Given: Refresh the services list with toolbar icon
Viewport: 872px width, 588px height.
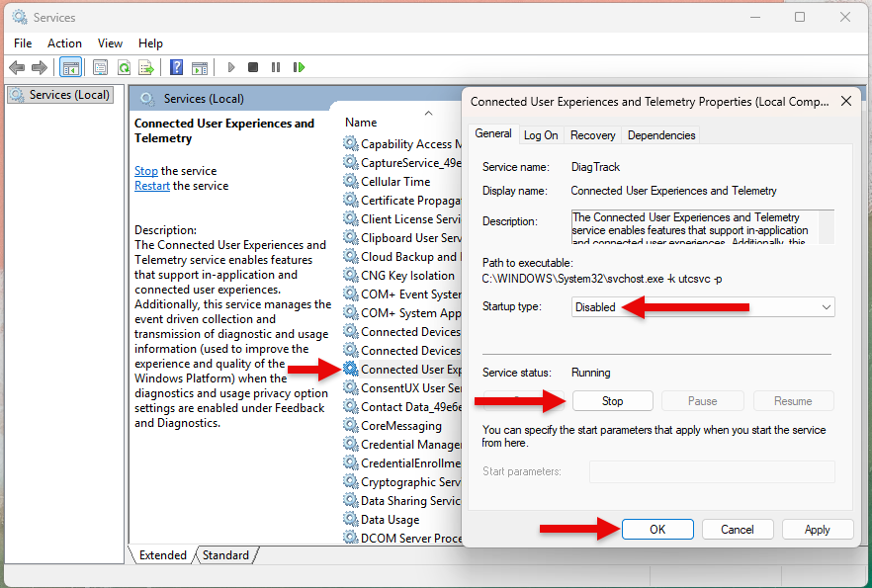Looking at the screenshot, I should pyautogui.click(x=124, y=68).
